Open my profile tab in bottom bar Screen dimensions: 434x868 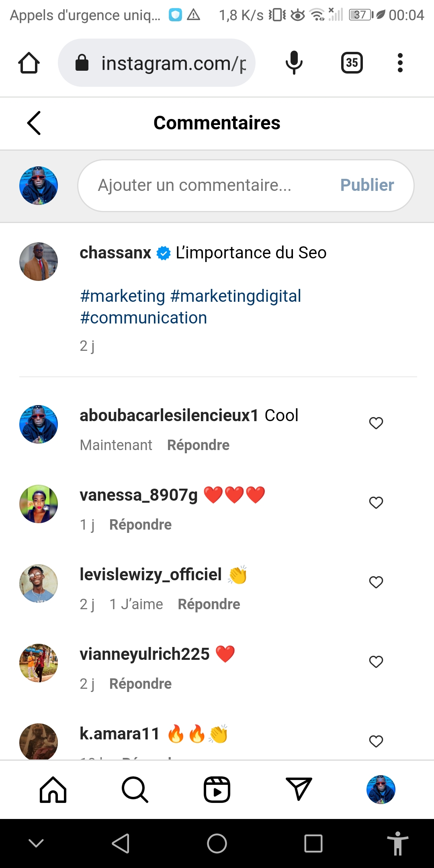[x=381, y=790]
